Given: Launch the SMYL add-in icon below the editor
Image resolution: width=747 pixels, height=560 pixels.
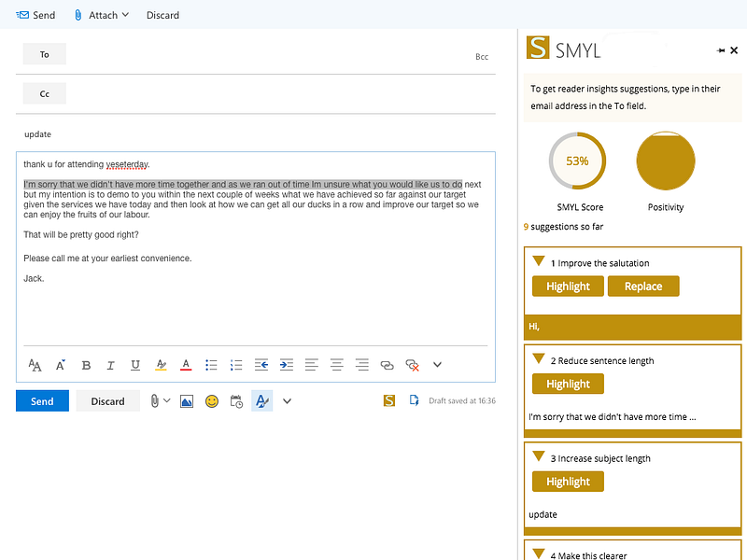Looking at the screenshot, I should click(389, 401).
